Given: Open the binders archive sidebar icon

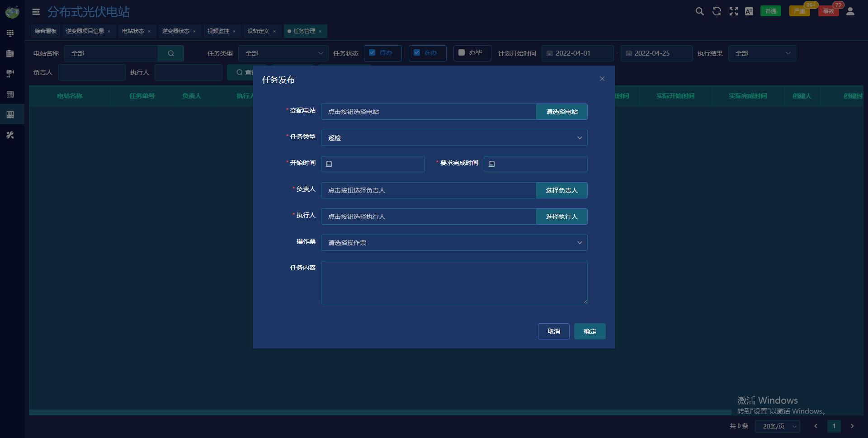Looking at the screenshot, I should tap(10, 114).
